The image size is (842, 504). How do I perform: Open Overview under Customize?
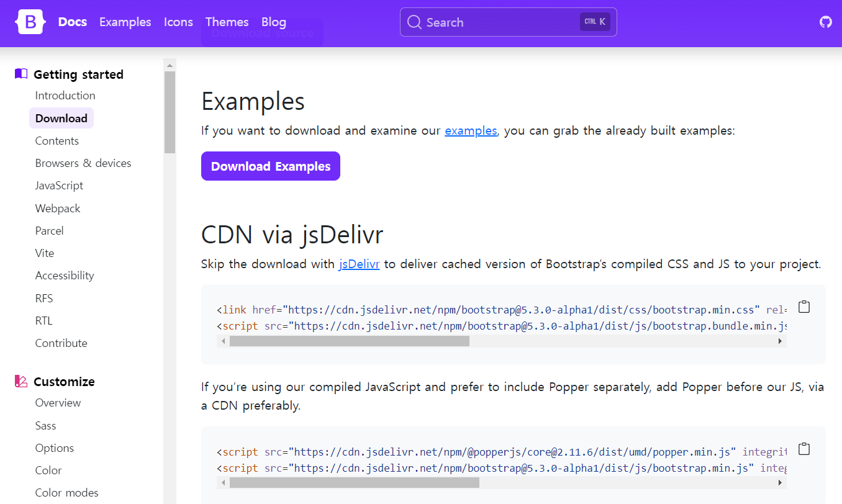[x=58, y=403]
